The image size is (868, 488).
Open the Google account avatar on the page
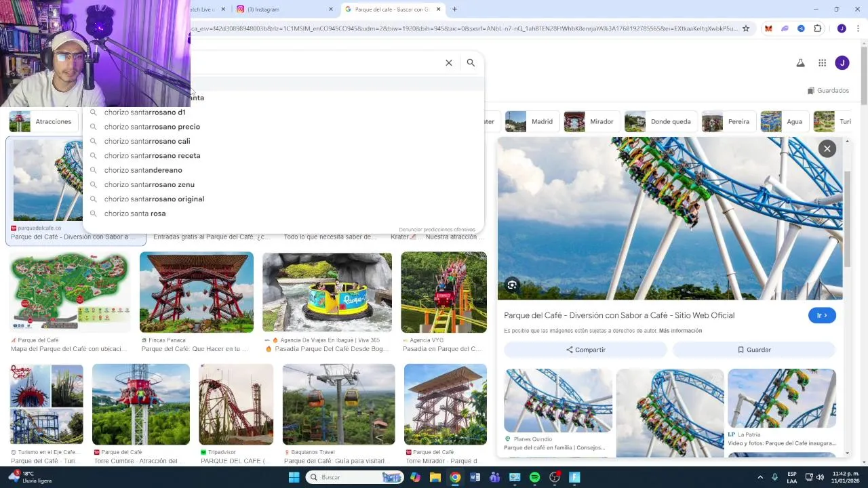tap(842, 63)
